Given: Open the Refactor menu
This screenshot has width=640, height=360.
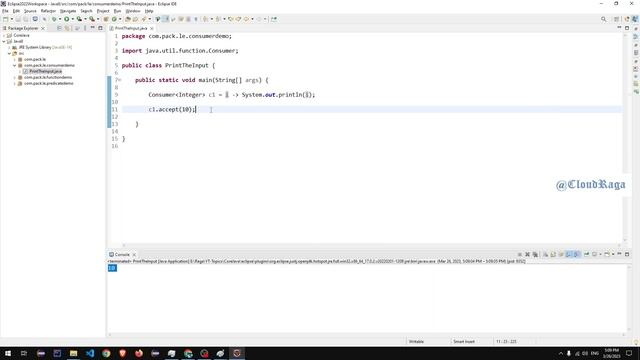Looking at the screenshot, I should click(48, 11).
